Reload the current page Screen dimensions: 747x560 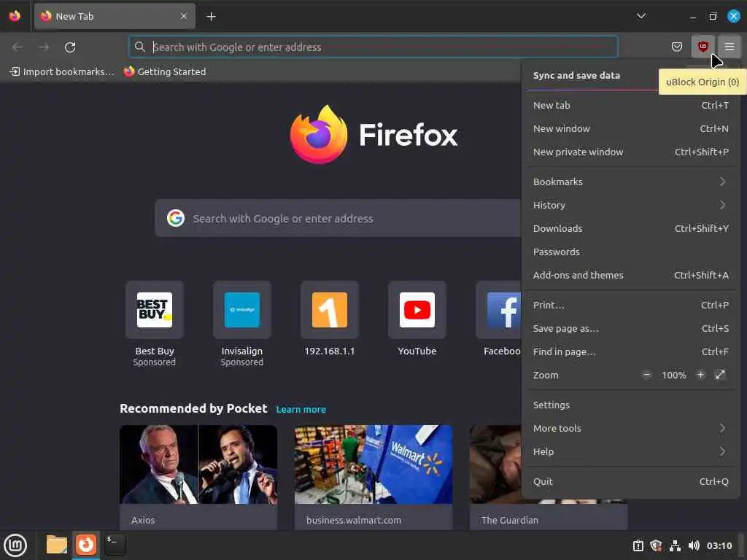[70, 47]
